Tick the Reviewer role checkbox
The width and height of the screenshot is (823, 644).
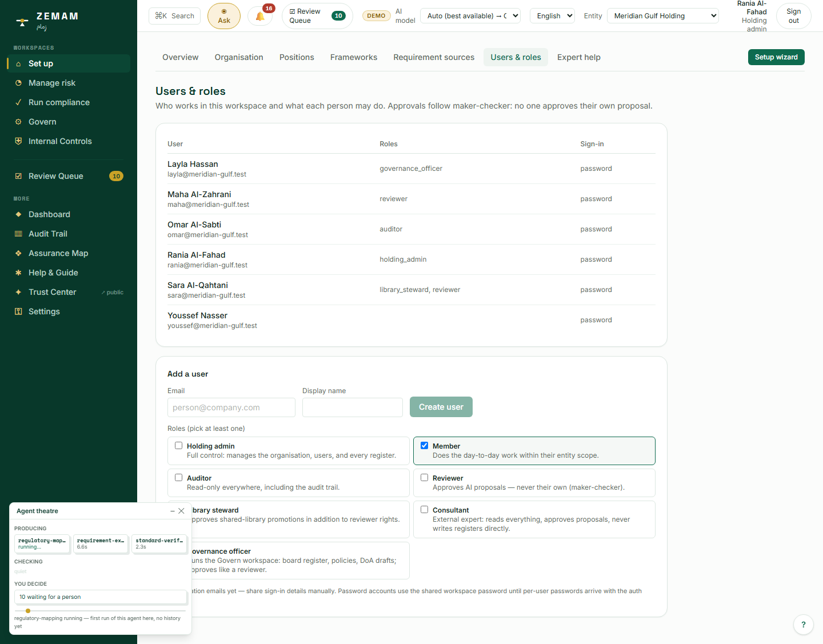tap(424, 477)
